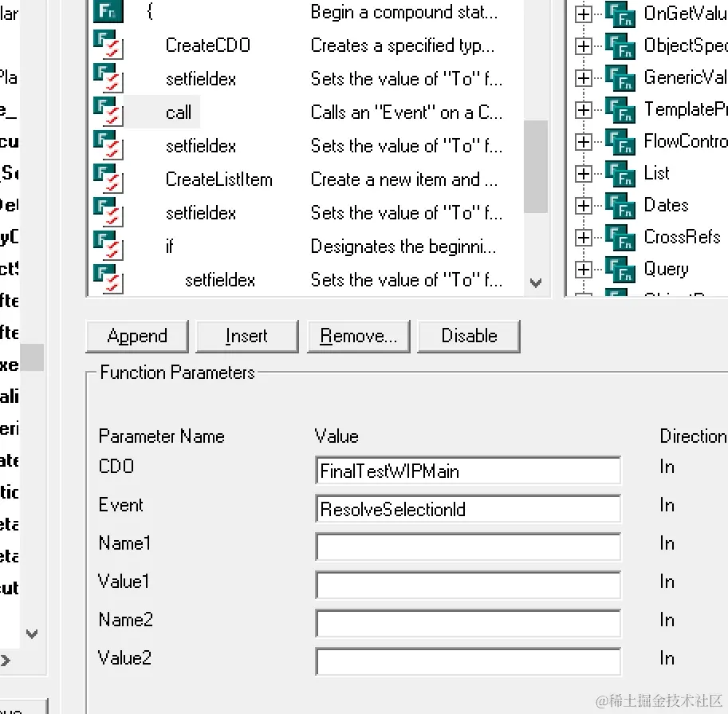This screenshot has width=728, height=714.
Task: Expand the TemplatePr tree node
Action: pyautogui.click(x=583, y=109)
